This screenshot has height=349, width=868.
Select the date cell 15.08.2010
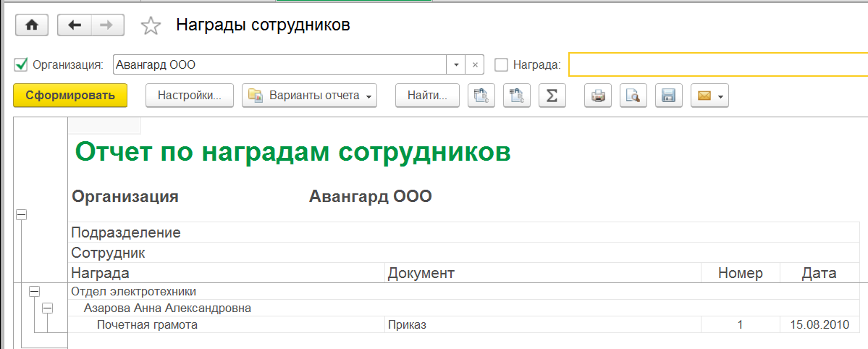click(x=819, y=324)
